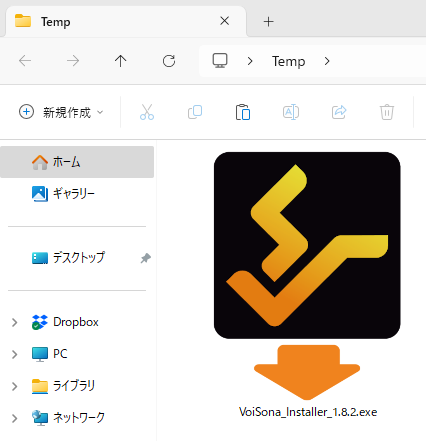Image resolution: width=426 pixels, height=441 pixels.
Task: Expand chevron after Temp breadcrumb
Action: [x=327, y=61]
